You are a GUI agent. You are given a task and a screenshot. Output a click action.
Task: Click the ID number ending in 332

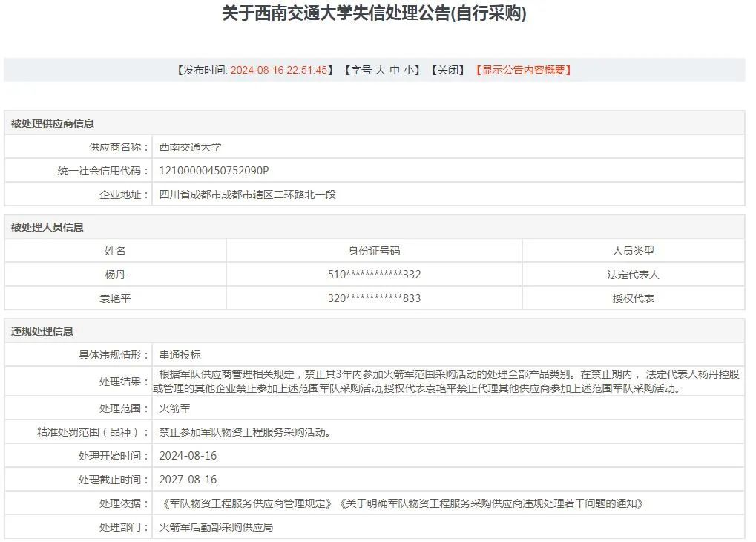click(374, 275)
